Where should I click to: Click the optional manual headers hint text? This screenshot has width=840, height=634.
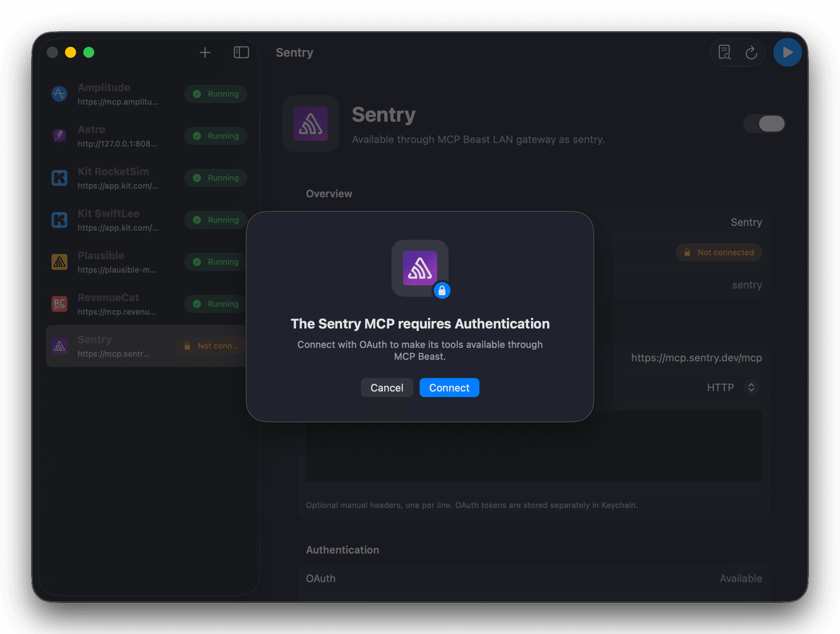472,505
